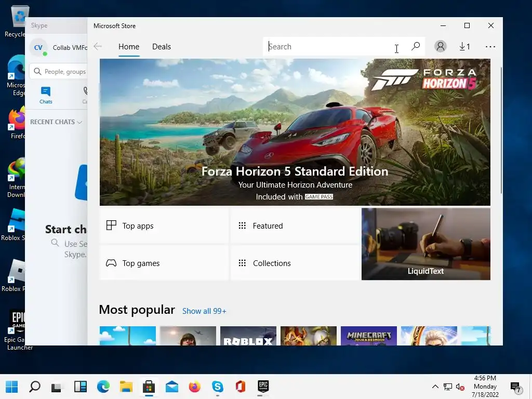Collapse the Recent Chats list in Skype
Screen dimensions: 532x399
click(x=56, y=122)
